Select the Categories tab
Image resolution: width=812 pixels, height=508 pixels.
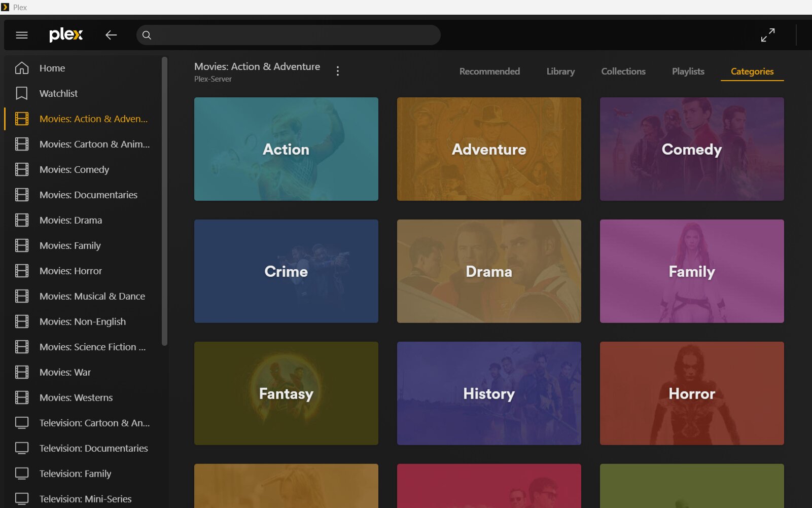tap(752, 71)
